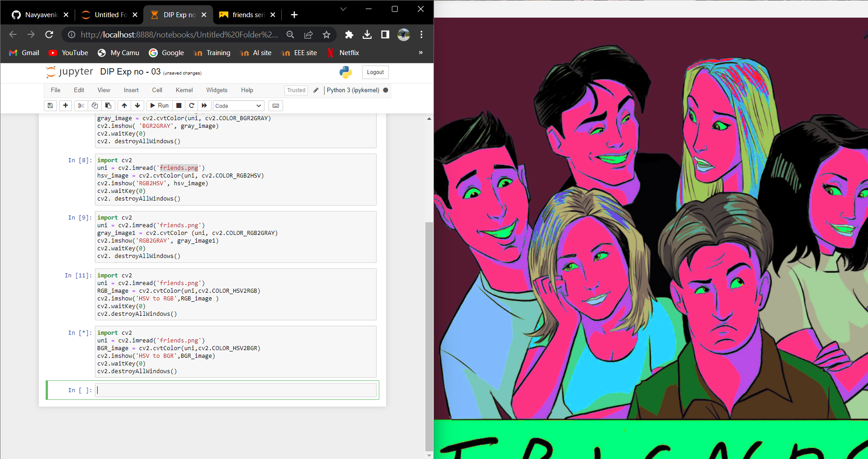Expand the tab search chevron in Chrome
The width and height of the screenshot is (868, 459).
(343, 9)
